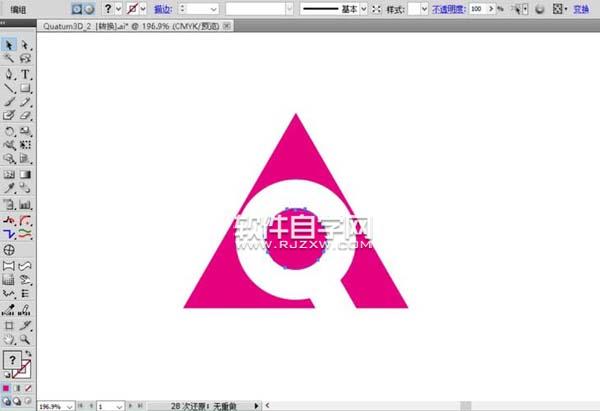Click the red wavy path plugin tool
This screenshot has height=411, width=600.
(x=9, y=220)
